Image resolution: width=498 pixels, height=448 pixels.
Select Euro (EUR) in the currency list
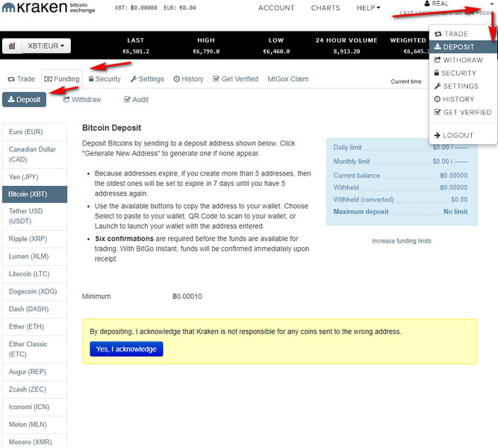click(34, 132)
